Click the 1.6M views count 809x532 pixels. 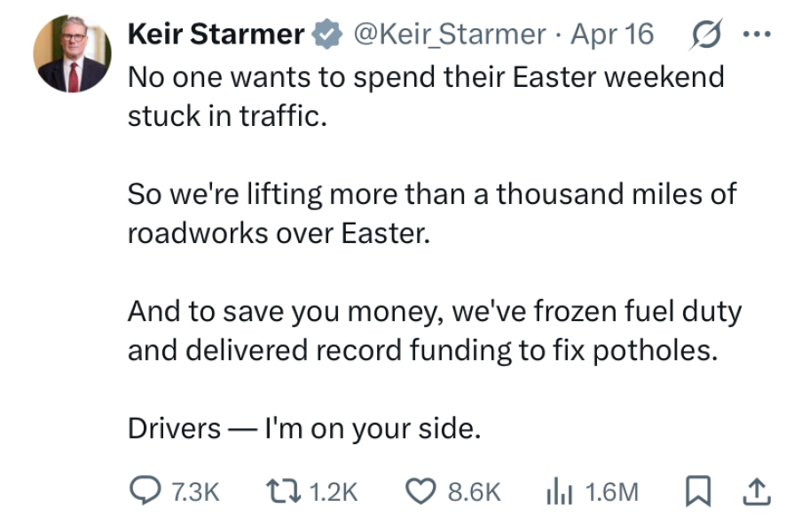pyautogui.click(x=612, y=492)
